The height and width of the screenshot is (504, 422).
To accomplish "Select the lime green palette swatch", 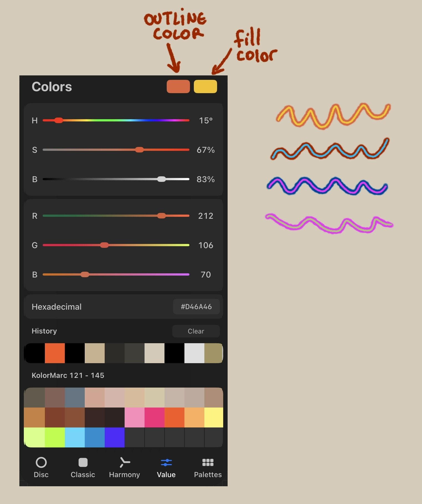I will [x=55, y=437].
